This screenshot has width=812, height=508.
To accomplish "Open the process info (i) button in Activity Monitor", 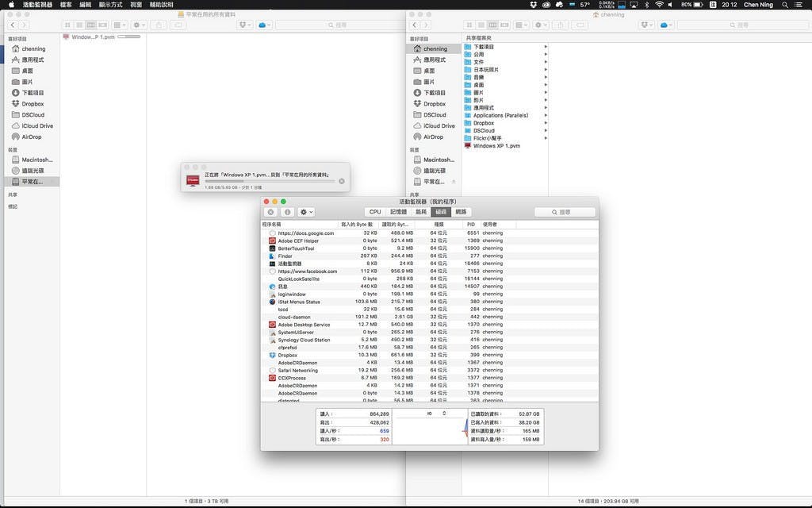I will [287, 212].
